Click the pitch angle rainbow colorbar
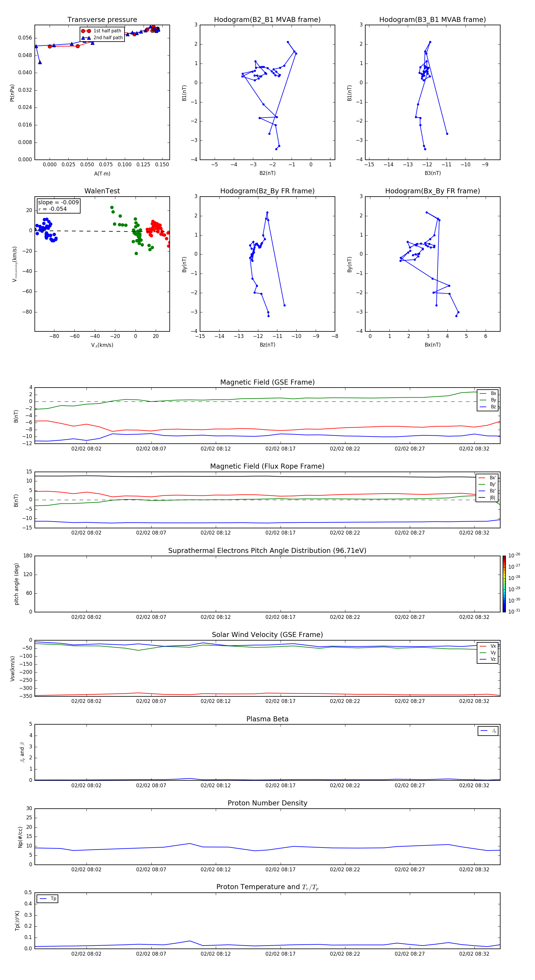Image resolution: width=535 pixels, height=980 pixels. coord(504,584)
